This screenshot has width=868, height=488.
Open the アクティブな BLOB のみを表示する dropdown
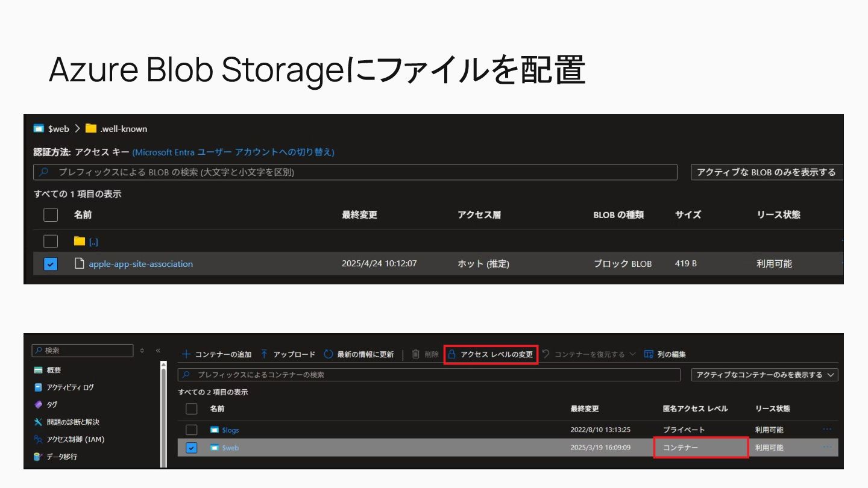[767, 172]
